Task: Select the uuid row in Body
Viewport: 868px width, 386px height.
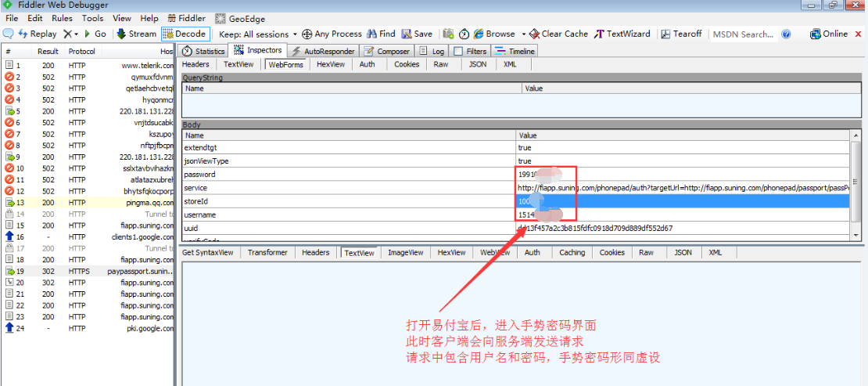Action: click(x=517, y=228)
